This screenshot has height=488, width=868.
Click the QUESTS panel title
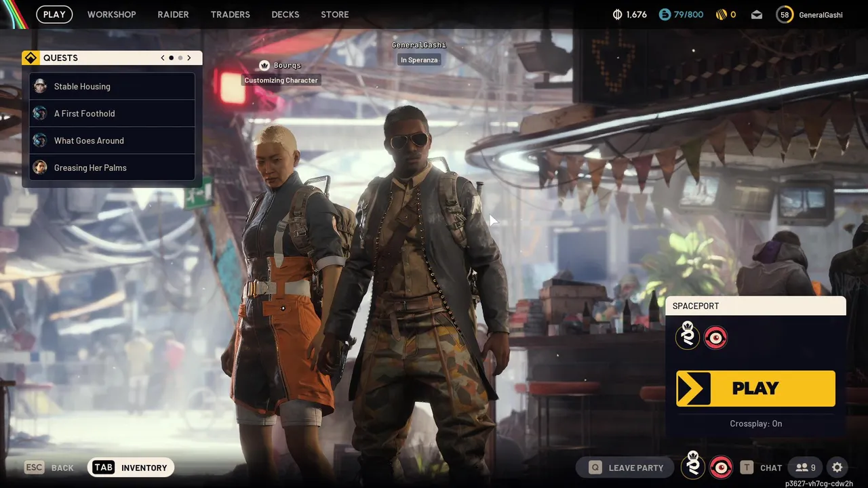click(x=60, y=58)
